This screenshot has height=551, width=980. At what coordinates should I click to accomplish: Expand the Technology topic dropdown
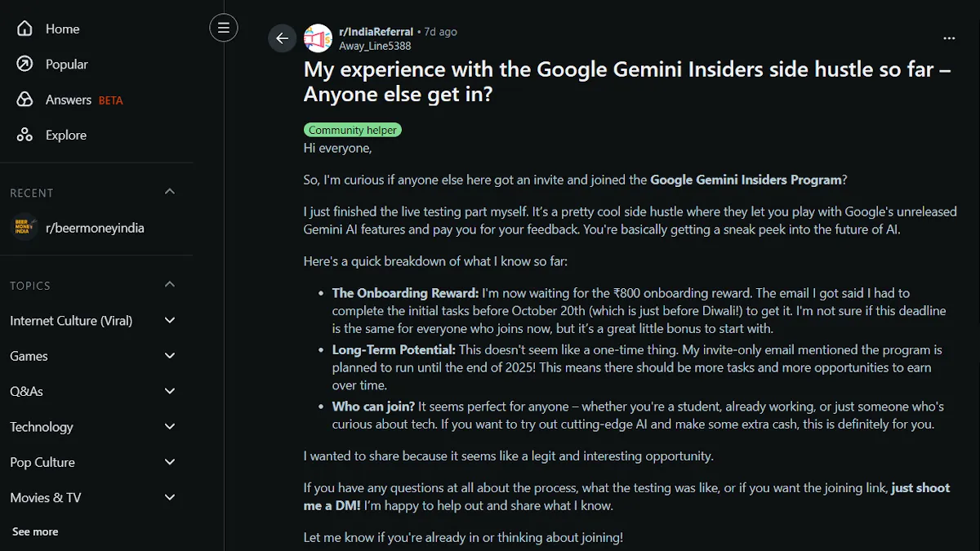point(169,426)
